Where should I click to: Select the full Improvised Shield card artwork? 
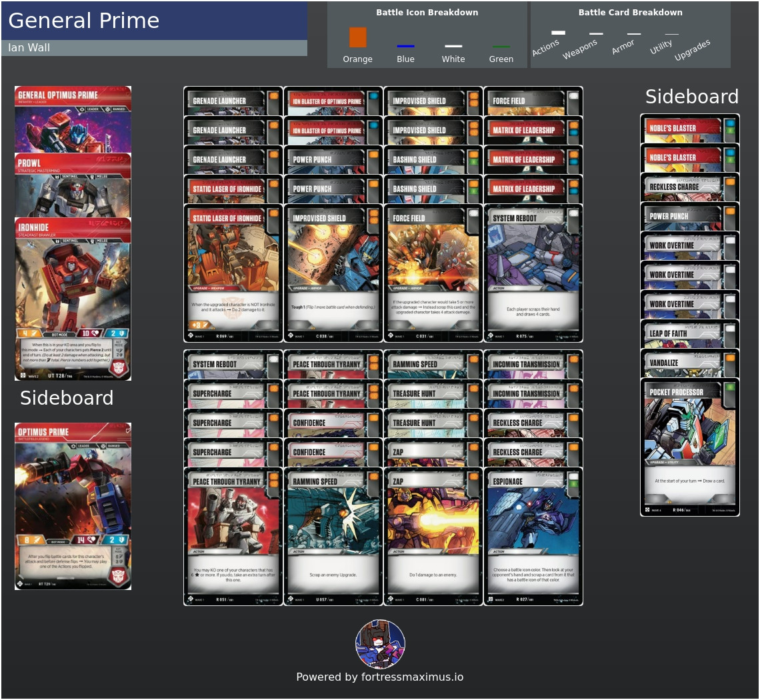pyautogui.click(x=333, y=273)
